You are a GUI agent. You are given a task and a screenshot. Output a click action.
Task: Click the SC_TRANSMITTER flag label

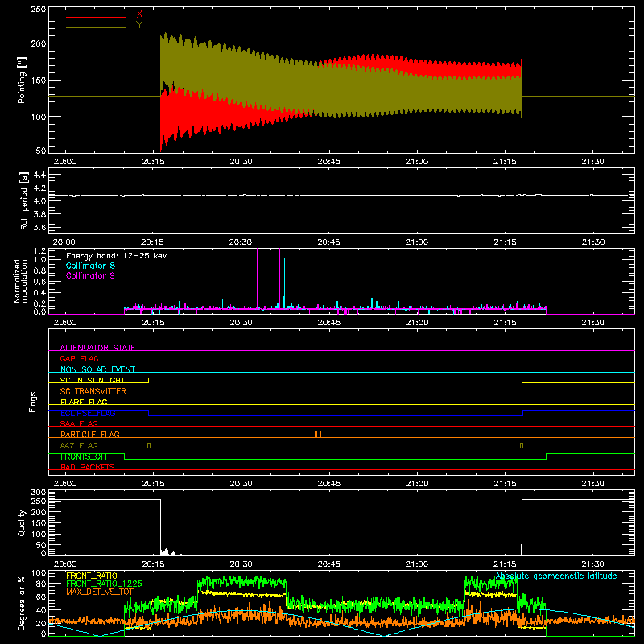93,391
